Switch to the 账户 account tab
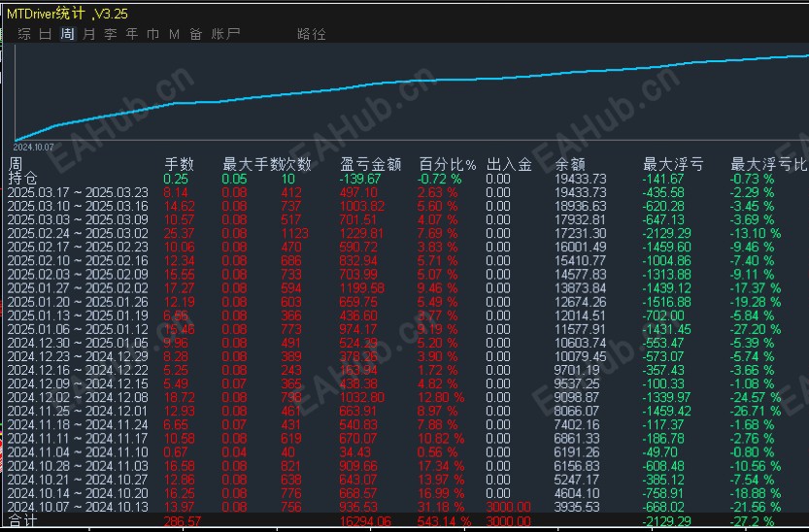This screenshot has width=809, height=532. coord(225,34)
